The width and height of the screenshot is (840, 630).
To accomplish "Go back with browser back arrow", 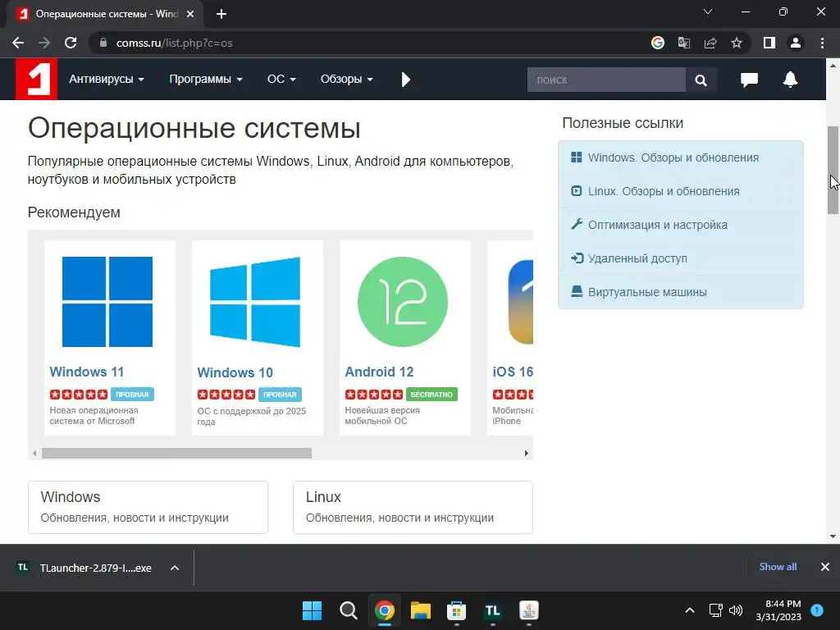I will (x=18, y=43).
